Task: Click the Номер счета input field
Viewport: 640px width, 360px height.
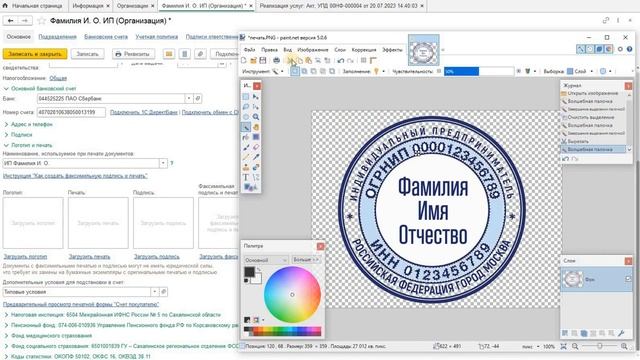Action: click(71, 112)
